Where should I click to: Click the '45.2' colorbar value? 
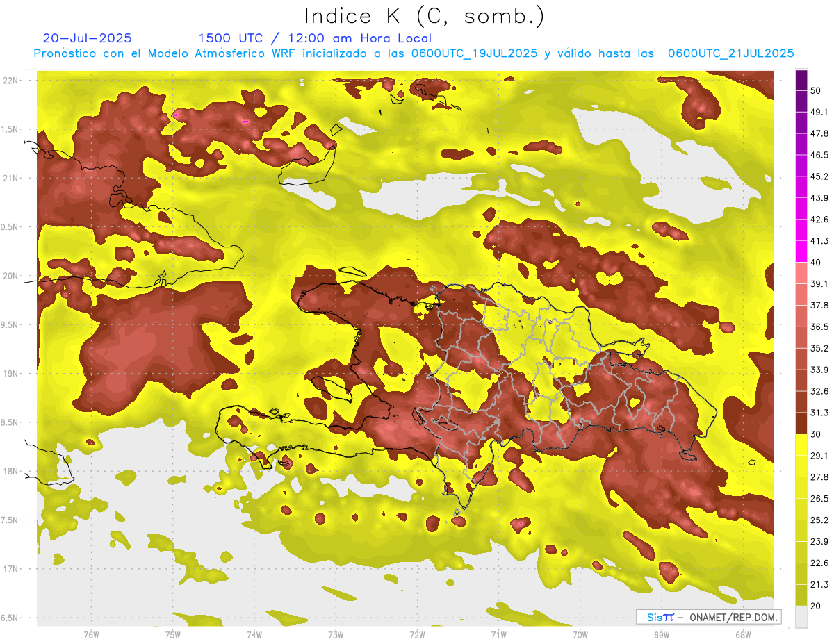819,176
